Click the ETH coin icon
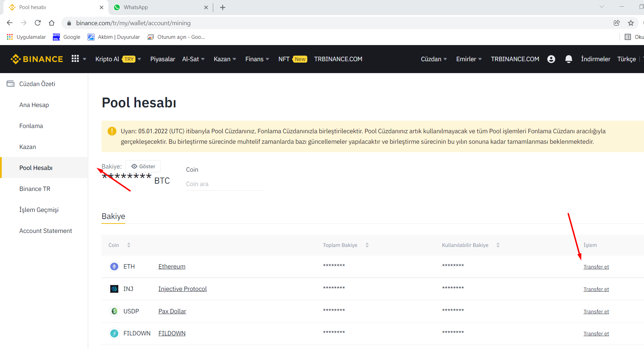The height and width of the screenshot is (348, 644). click(114, 267)
